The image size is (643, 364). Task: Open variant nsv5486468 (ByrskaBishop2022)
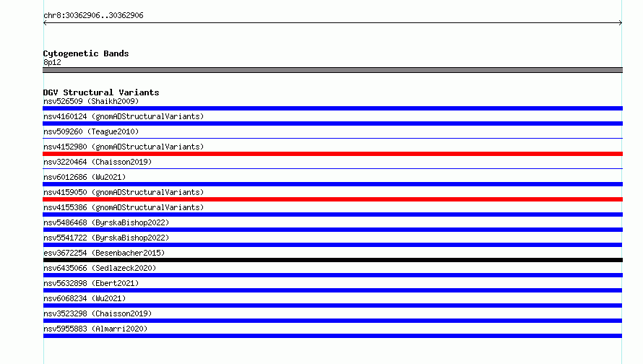[106, 222]
